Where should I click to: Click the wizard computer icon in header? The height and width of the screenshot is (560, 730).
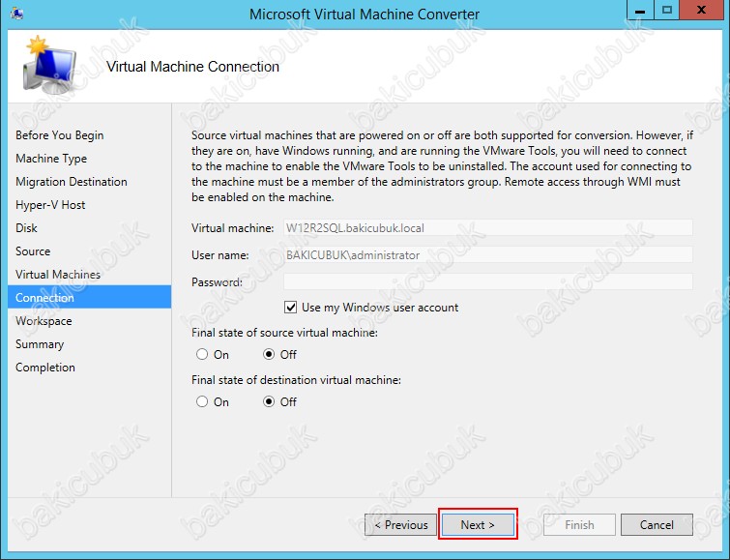point(49,65)
